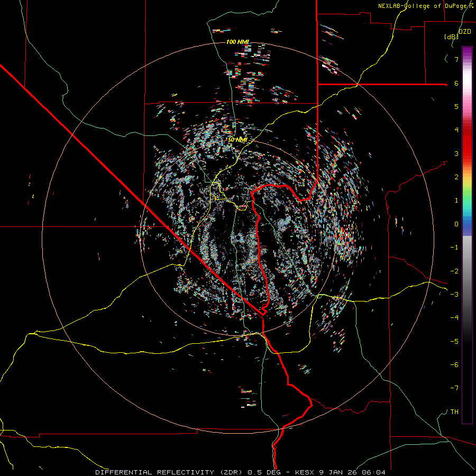The image size is (476, 476).
Task: Click the '-5' value on color scale
Action: pyautogui.click(x=454, y=341)
